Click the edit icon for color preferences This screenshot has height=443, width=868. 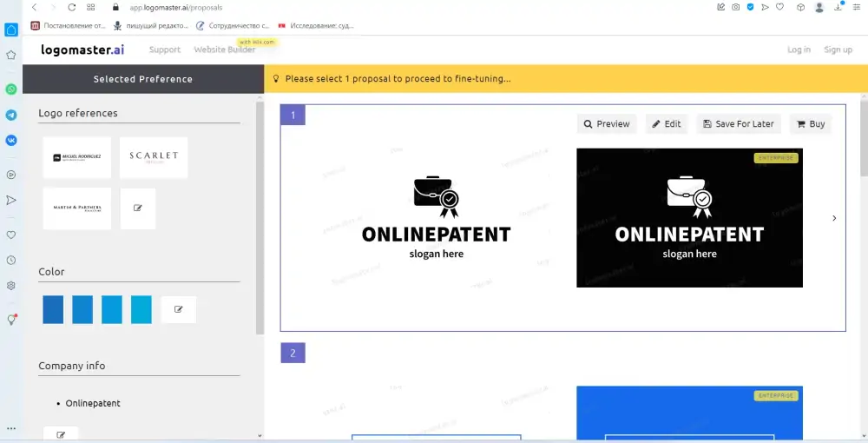click(178, 309)
